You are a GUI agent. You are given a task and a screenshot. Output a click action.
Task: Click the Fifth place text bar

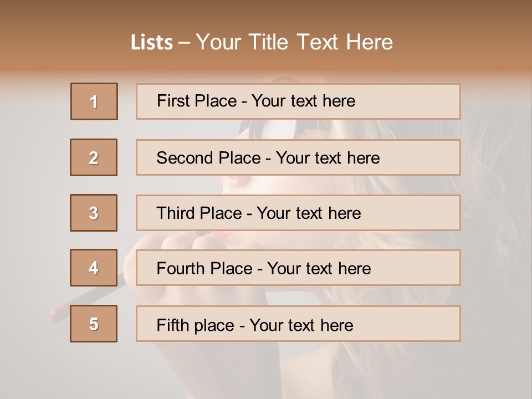298,324
